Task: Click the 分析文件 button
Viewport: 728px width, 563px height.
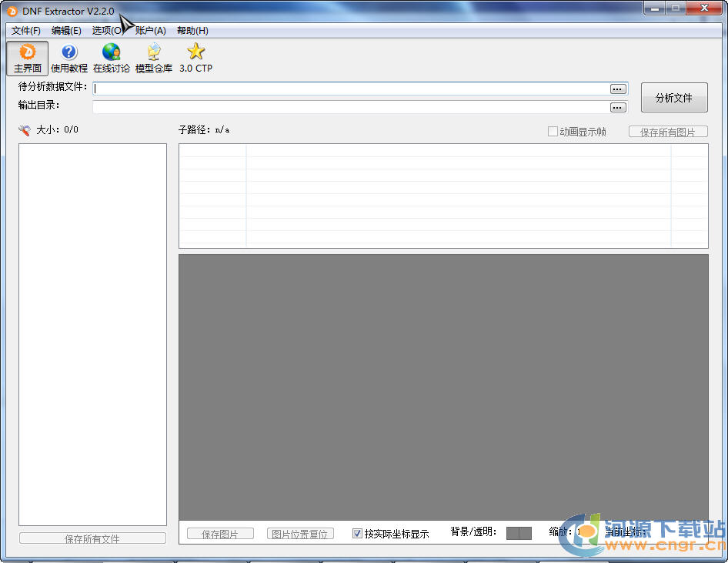Action: tap(674, 97)
